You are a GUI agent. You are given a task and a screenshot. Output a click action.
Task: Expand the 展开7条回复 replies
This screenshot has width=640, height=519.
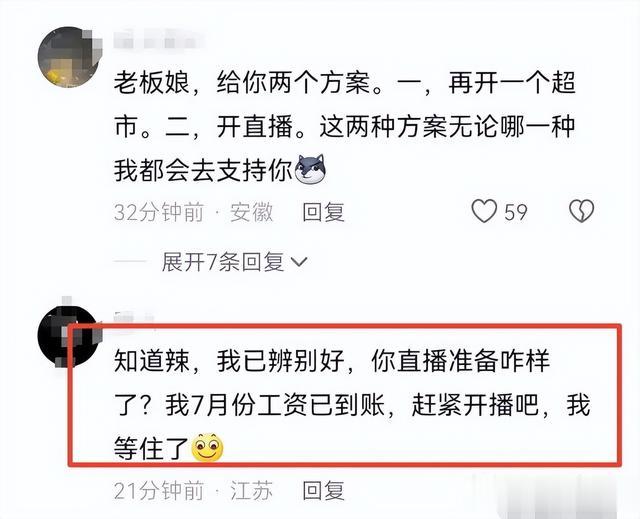tap(234, 262)
